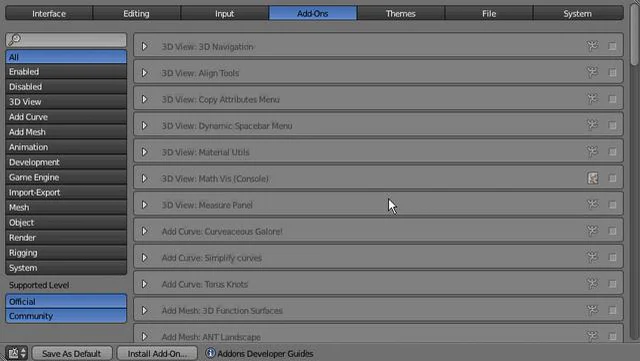Screen dimensions: 640x361
Task: Tick the checkbox for Add Curve: Simplify curves
Action: pyautogui.click(x=612, y=257)
